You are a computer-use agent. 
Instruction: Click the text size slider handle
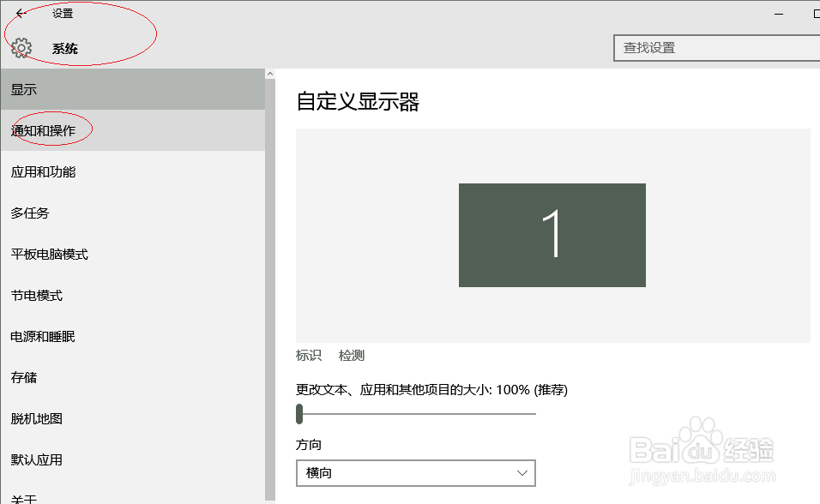[x=299, y=414]
